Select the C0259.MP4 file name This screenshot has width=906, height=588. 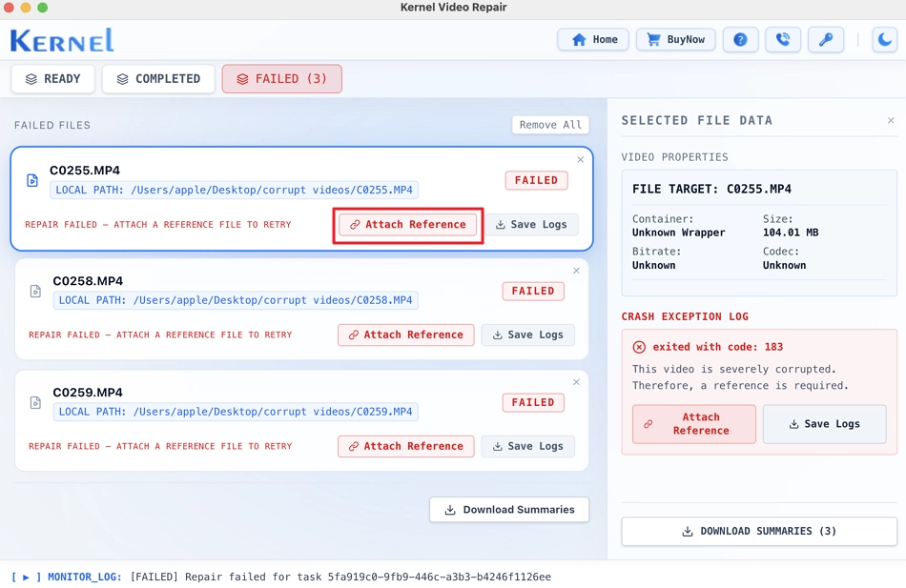point(88,393)
